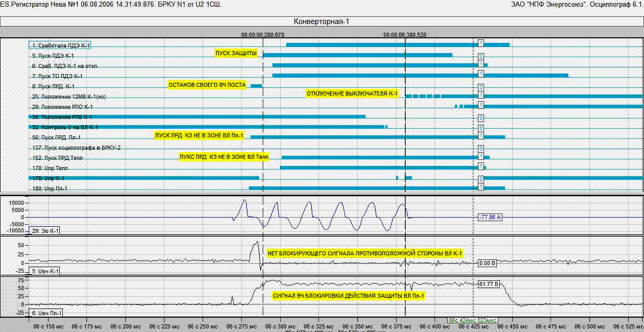Viewport: 644px width, 332px height.
Task: Click signal label '152: Пуск ПРД Тепл'
Action: [57, 158]
